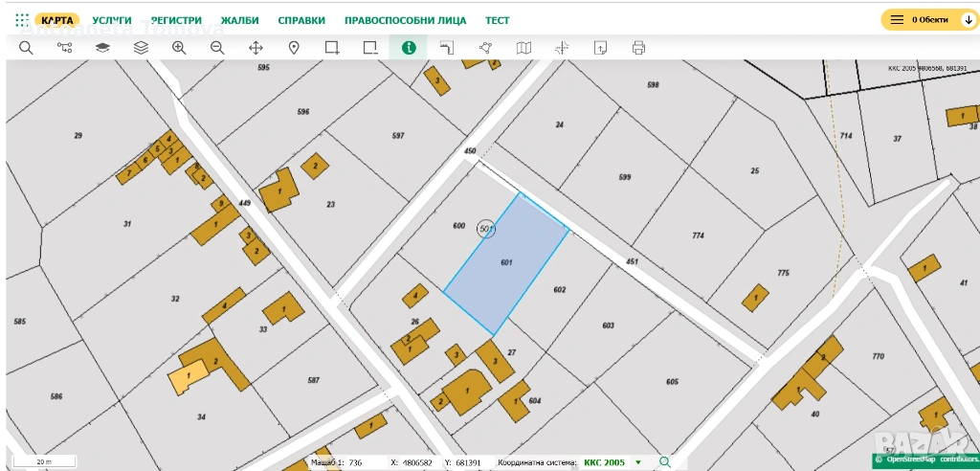Open ПРАВОСПОСОБНИ ЛИЦА menu
This screenshot has width=980, height=471.
pyautogui.click(x=405, y=20)
